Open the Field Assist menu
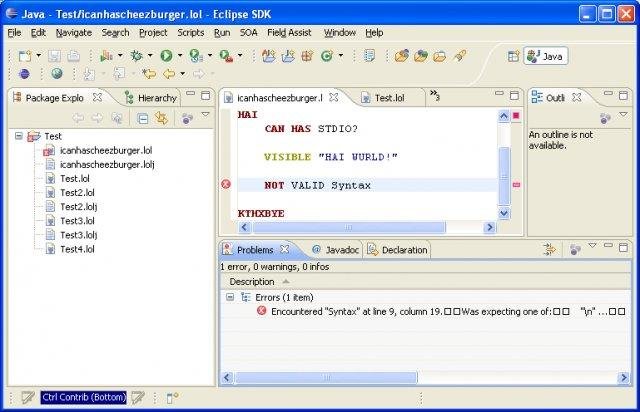This screenshot has height=412, width=640. (289, 33)
